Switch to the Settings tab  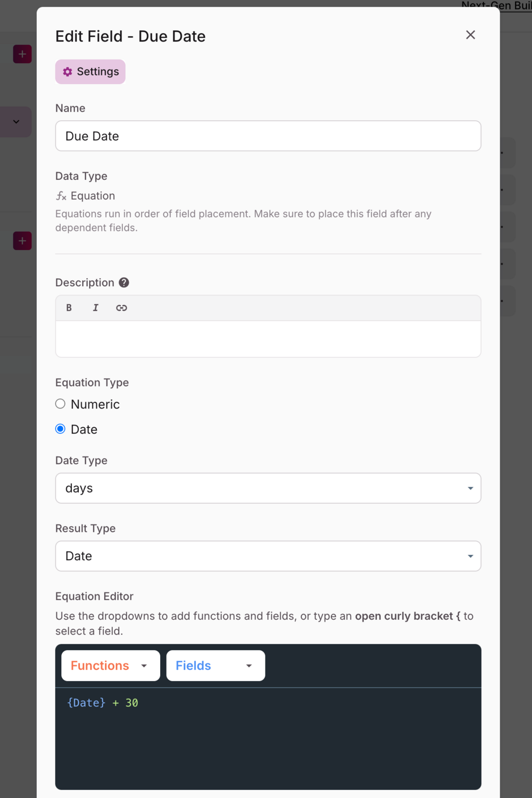click(x=90, y=72)
